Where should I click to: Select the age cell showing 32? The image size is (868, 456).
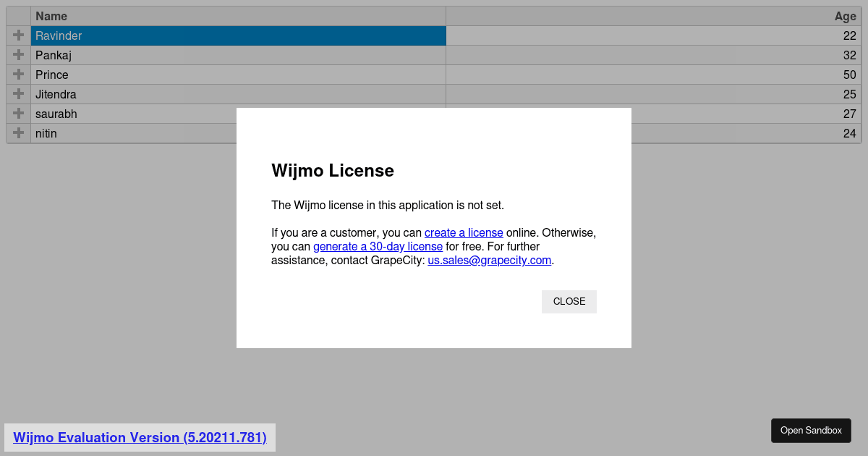654,55
